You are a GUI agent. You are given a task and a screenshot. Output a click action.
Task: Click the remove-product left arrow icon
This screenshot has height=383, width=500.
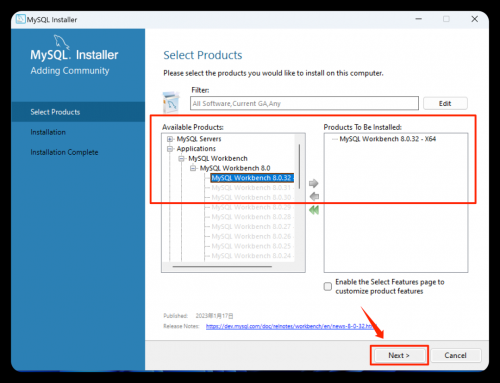[314, 197]
